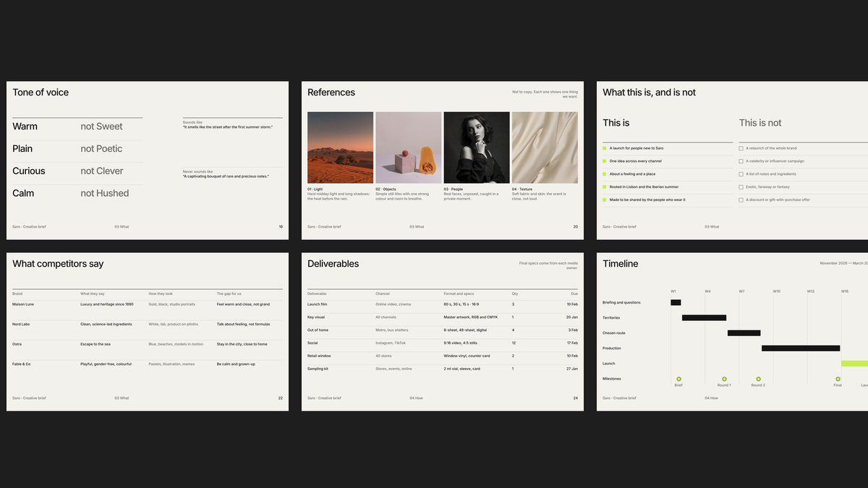Click 'Be calm and grown-up' cell

tap(237, 364)
